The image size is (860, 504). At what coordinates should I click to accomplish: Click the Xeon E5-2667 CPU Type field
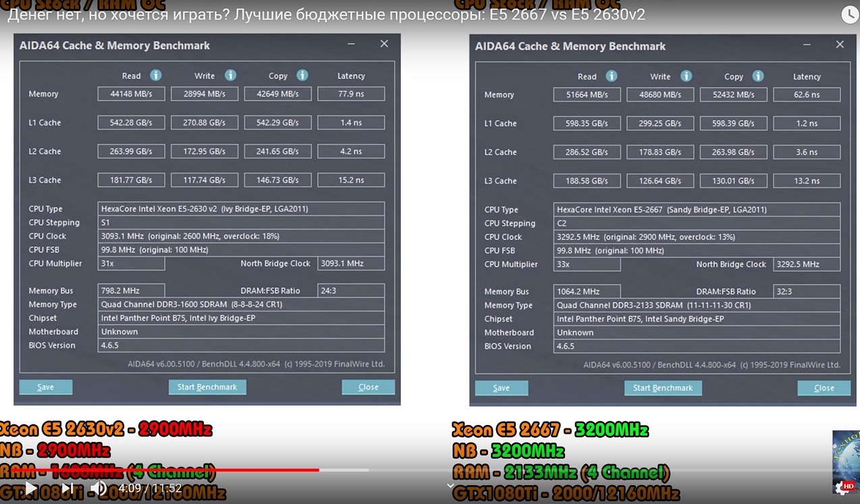697,209
